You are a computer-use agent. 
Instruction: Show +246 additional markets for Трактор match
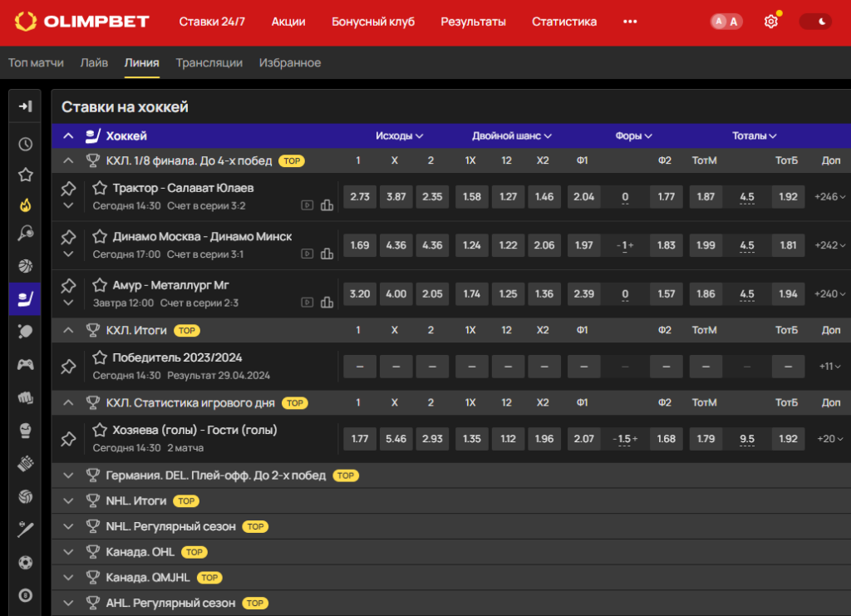(830, 196)
